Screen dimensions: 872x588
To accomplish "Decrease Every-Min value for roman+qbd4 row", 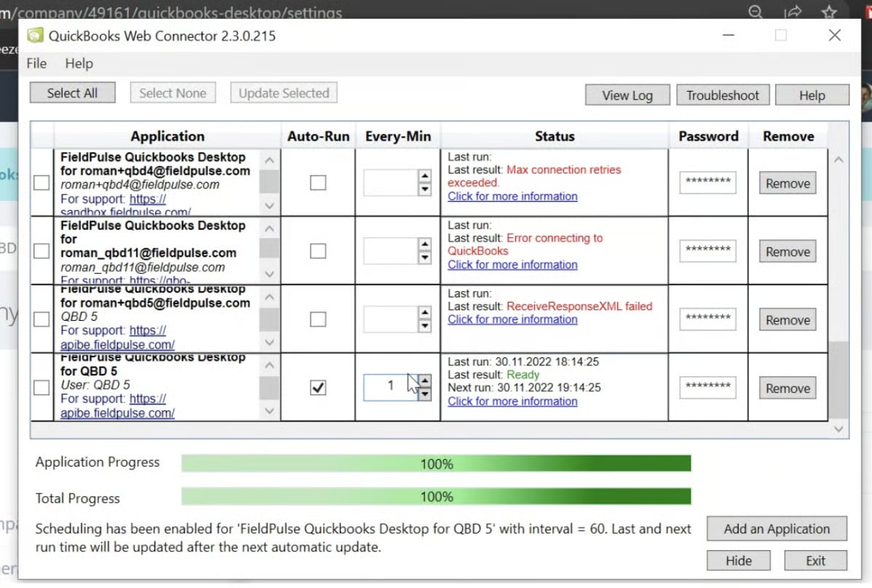I will [x=425, y=189].
